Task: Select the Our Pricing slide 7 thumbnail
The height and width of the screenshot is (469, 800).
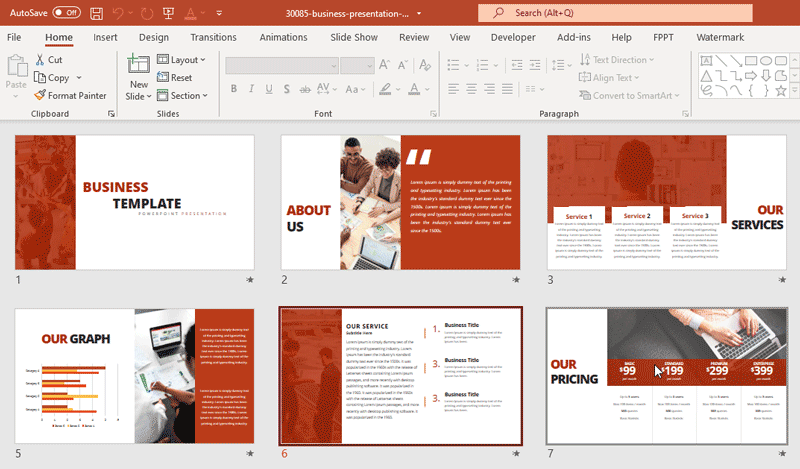Action: point(665,376)
